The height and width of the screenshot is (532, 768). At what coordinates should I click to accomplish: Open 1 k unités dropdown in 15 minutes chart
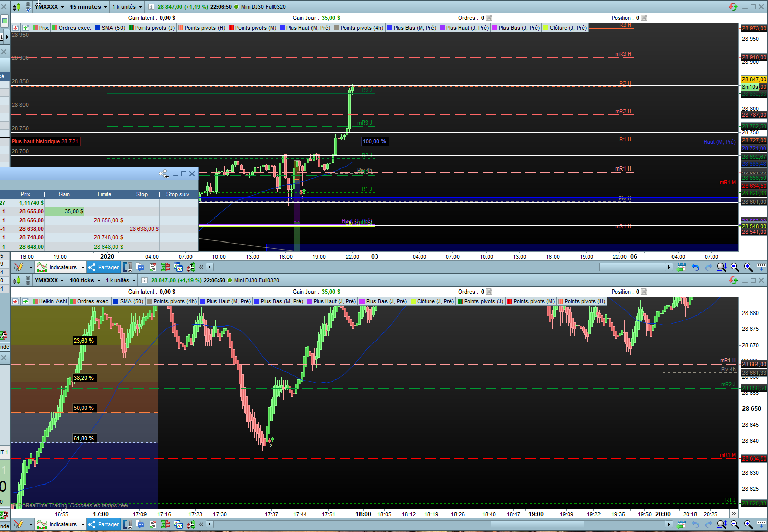[127, 7]
